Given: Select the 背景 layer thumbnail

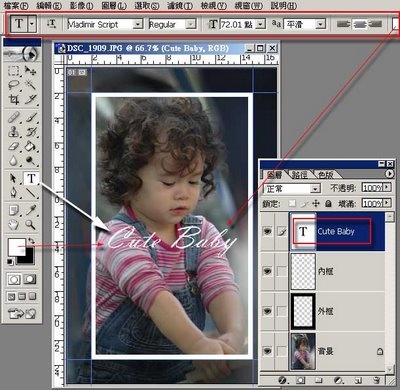Looking at the screenshot, I should click(x=303, y=351).
